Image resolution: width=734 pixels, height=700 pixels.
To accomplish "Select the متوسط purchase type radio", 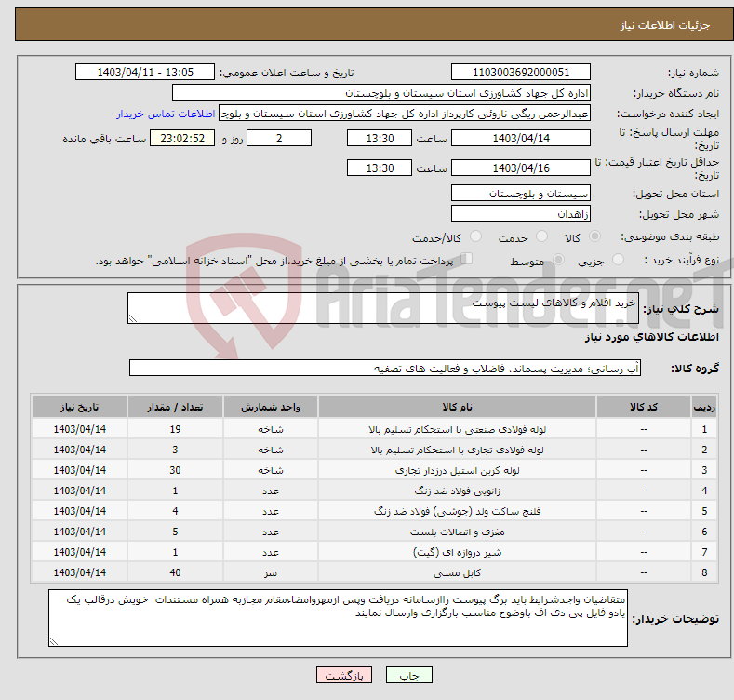I will [x=558, y=260].
